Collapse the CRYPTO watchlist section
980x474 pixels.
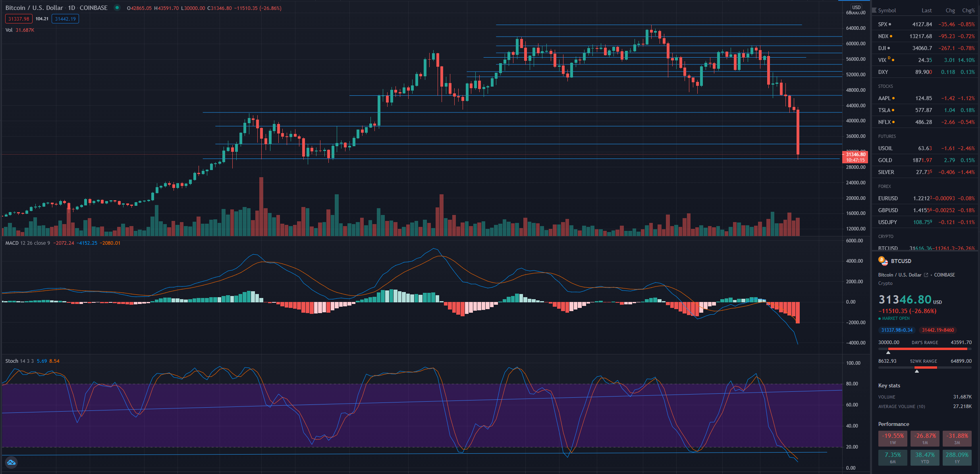point(885,236)
